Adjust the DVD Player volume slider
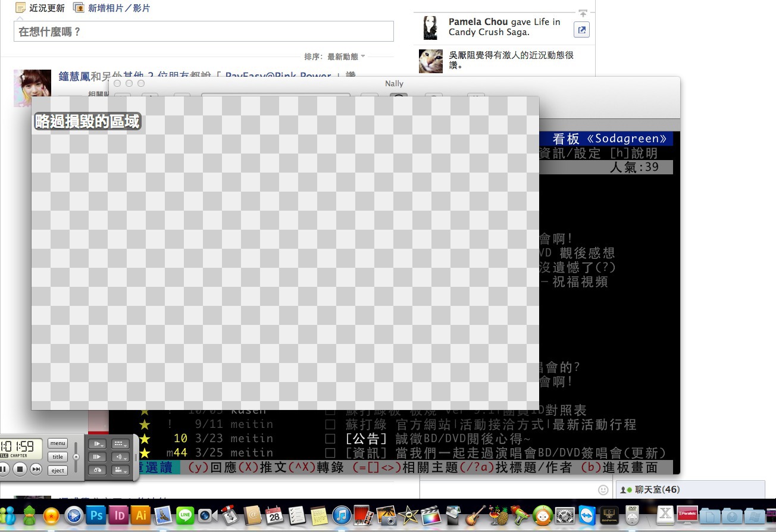 click(x=76, y=456)
